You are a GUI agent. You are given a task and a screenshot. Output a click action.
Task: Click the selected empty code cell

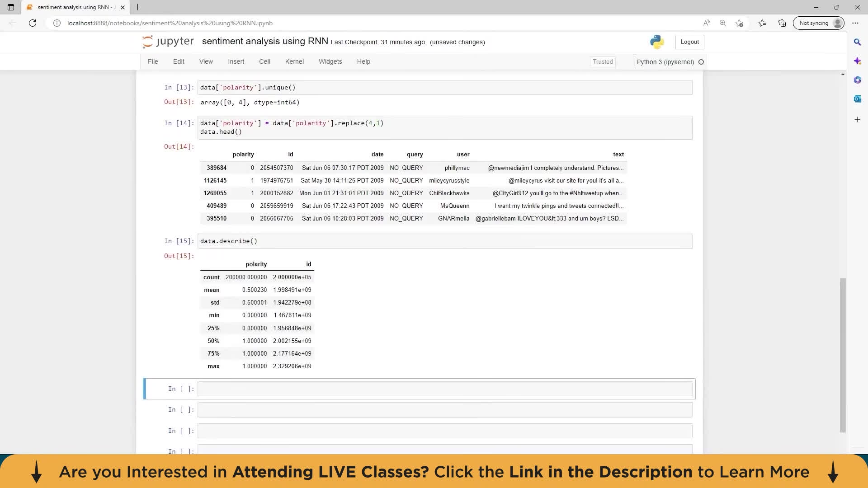pyautogui.click(x=445, y=389)
